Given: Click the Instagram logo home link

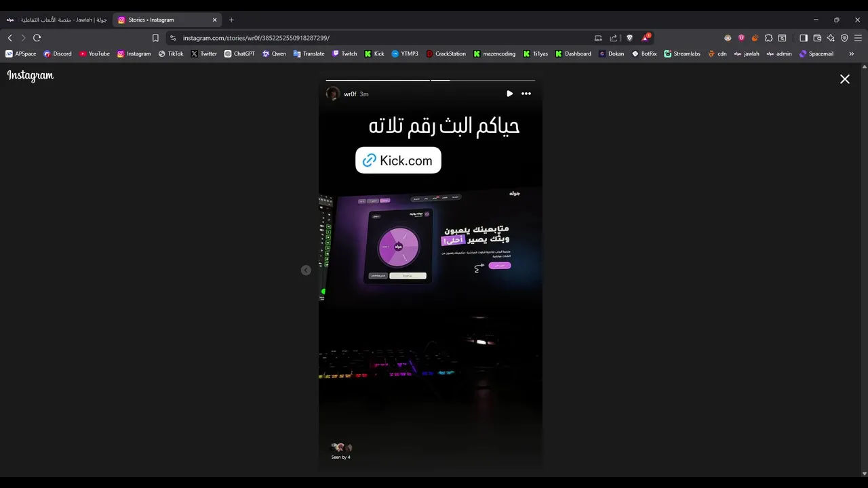Looking at the screenshot, I should click(31, 76).
